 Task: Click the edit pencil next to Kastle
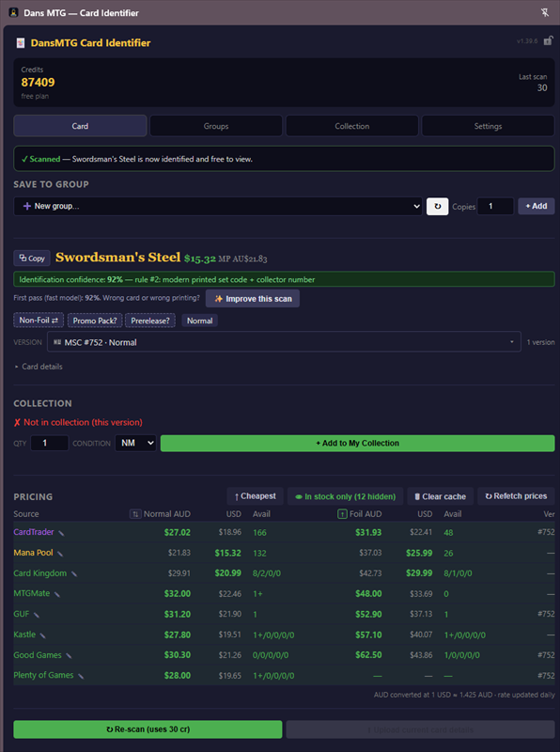click(42, 635)
